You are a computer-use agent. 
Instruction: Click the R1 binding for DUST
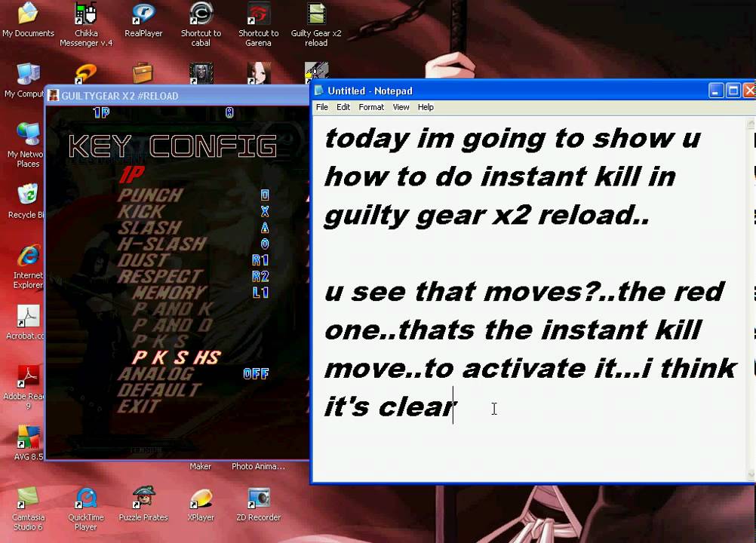coord(260,260)
